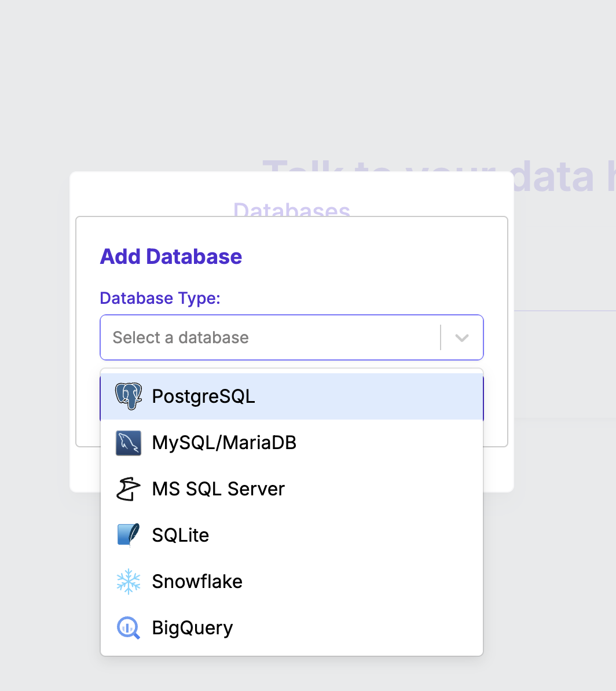Click the Databases header behind the dialog
616x691 pixels.
[x=292, y=211]
